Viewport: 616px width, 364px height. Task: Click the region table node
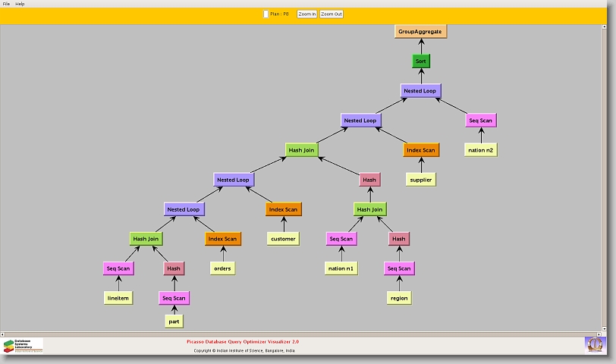click(399, 298)
